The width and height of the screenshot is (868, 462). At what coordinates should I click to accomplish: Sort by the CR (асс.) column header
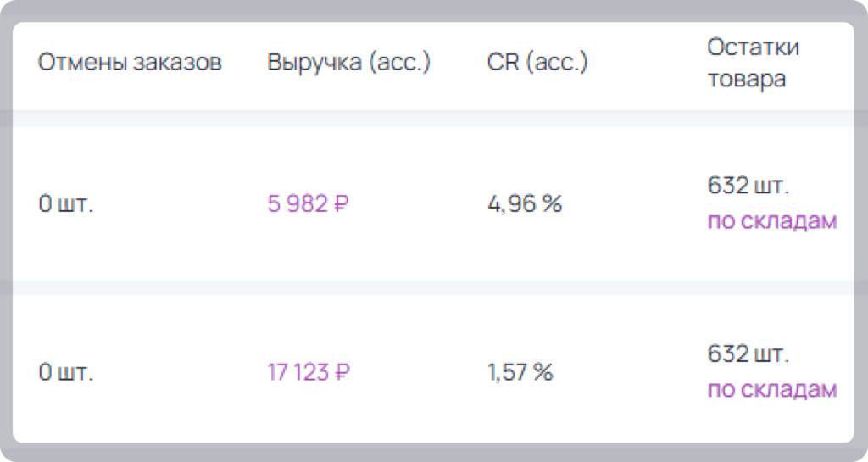click(537, 62)
